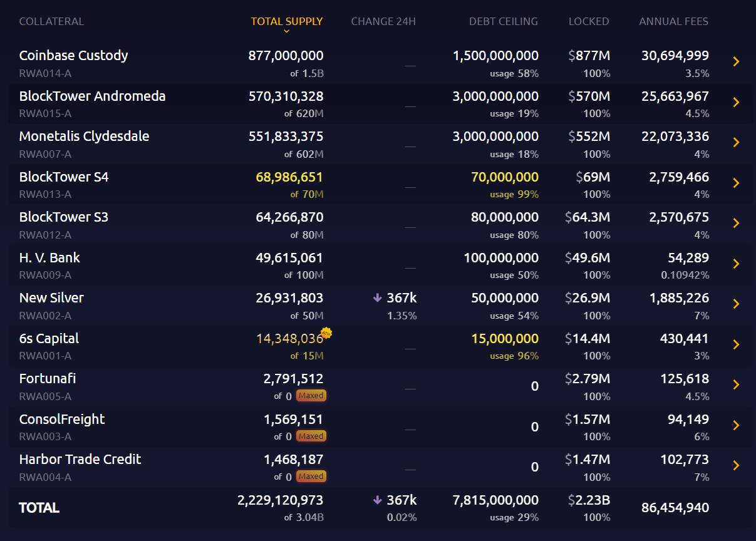
Task: Open the BlockTower S3 collateral name
Action: coord(64,217)
